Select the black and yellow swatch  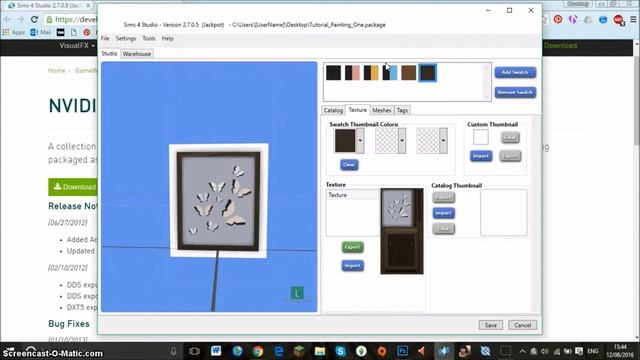[x=371, y=73]
